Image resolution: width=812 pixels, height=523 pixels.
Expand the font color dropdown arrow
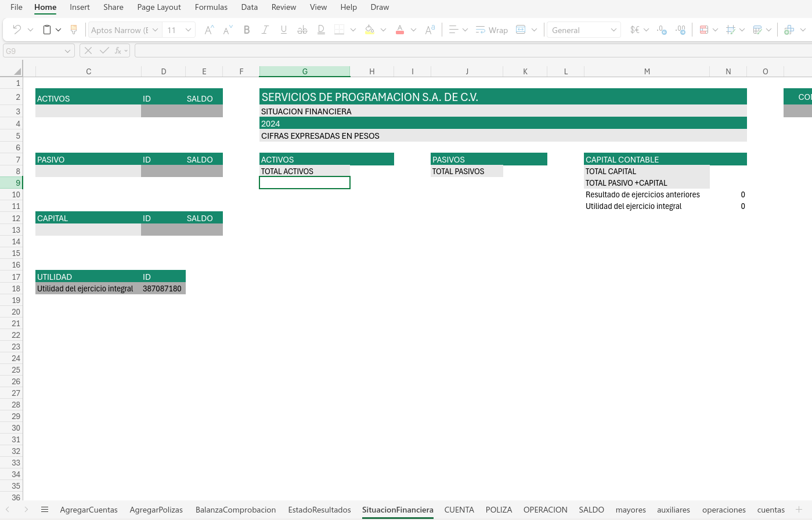pyautogui.click(x=413, y=30)
